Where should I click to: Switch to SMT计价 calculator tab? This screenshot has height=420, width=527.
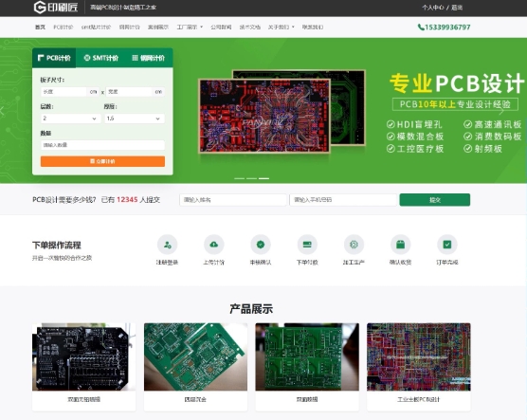tap(101, 58)
